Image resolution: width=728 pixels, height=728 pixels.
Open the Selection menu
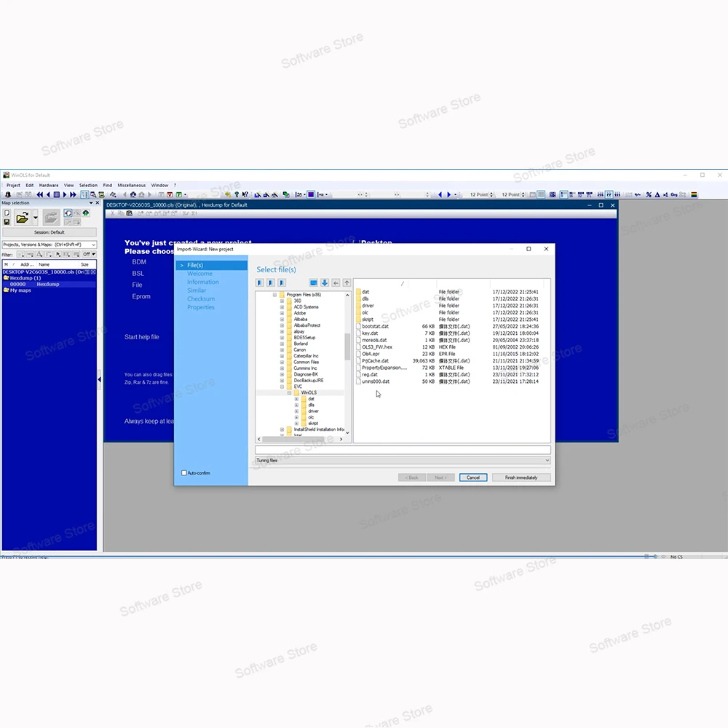tap(88, 185)
